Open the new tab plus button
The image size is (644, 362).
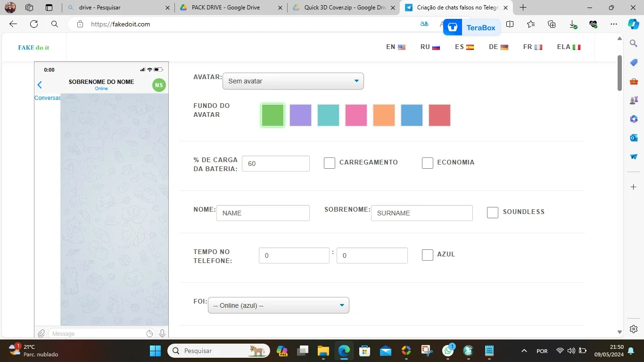tap(523, 8)
